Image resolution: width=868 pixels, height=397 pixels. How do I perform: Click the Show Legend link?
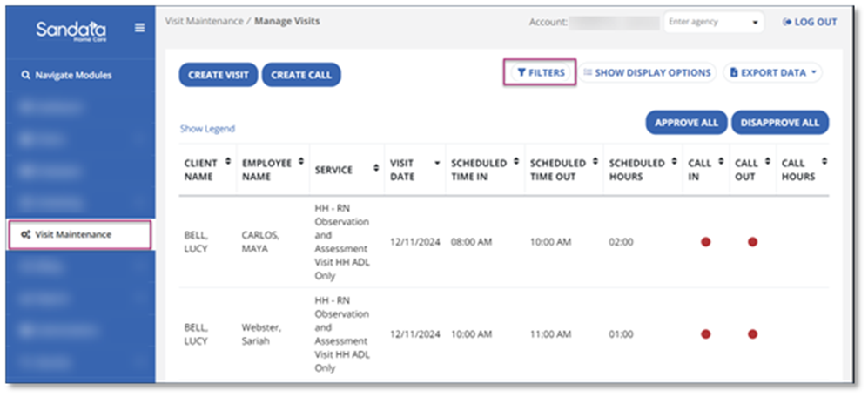pos(207,129)
